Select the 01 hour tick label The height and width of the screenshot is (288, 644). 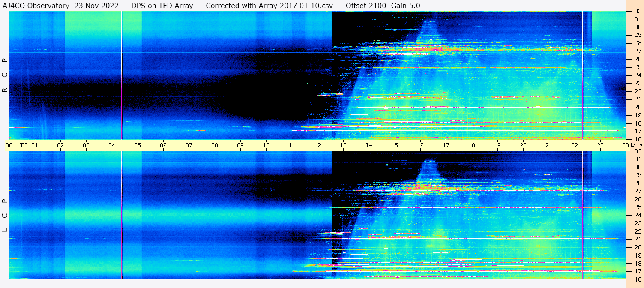pyautogui.click(x=35, y=145)
